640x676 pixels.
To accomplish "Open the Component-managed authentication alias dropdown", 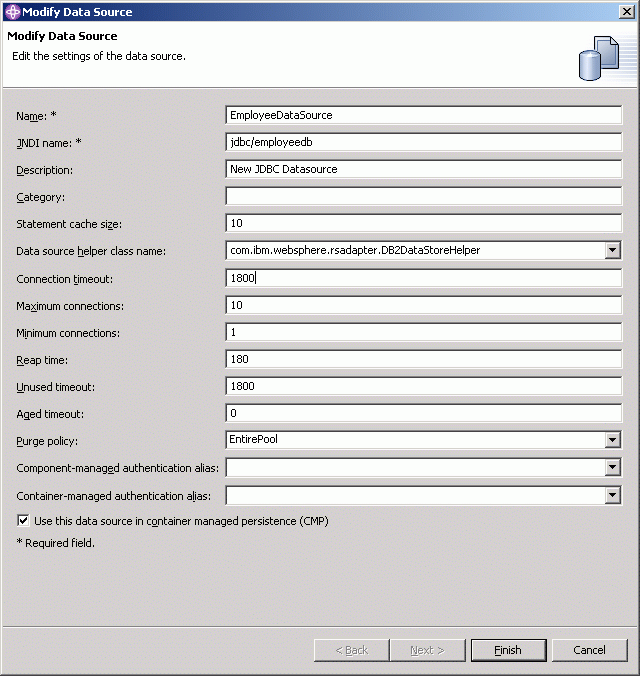I will pos(613,467).
